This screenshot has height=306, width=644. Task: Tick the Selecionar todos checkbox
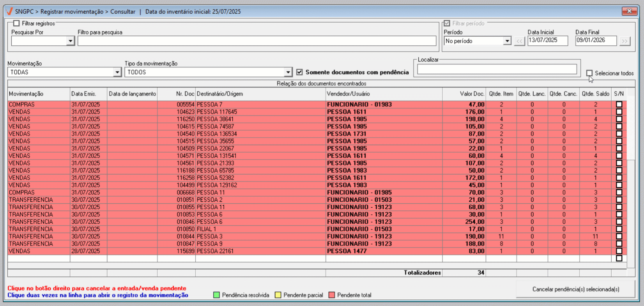(x=589, y=73)
